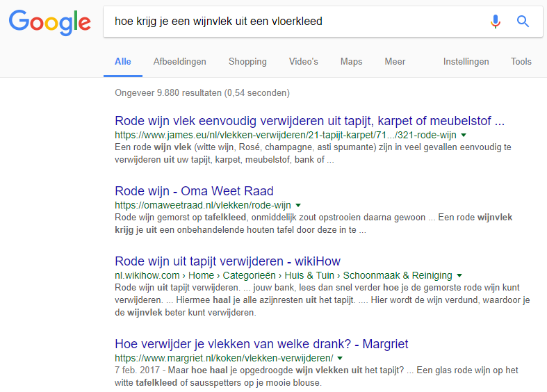Expand the Meer menu
Viewport: 547px width, 392px height.
click(395, 62)
